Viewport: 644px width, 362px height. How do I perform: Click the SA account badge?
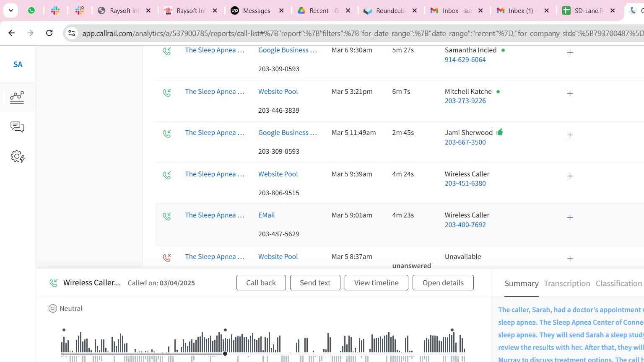18,64
